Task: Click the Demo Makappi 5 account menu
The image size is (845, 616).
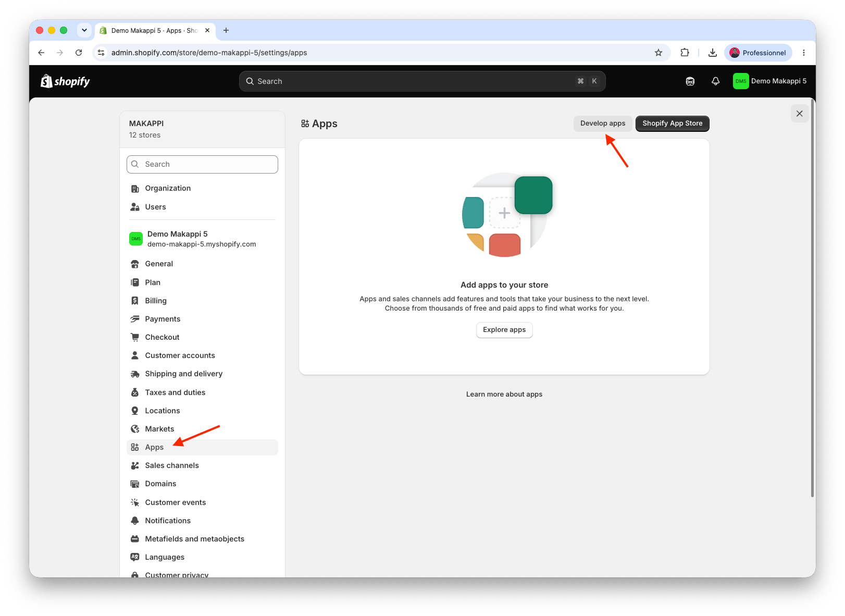Action: [769, 81]
